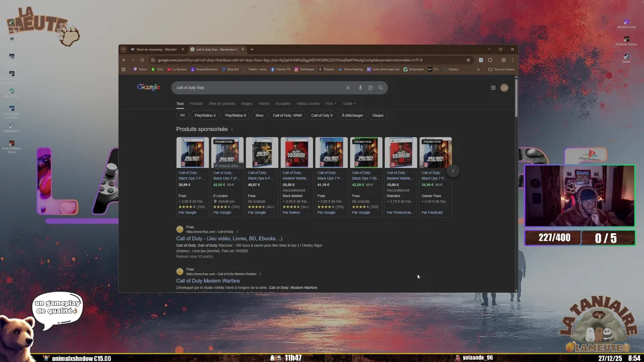Select the Sites de produits tab

pyautogui.click(x=222, y=104)
